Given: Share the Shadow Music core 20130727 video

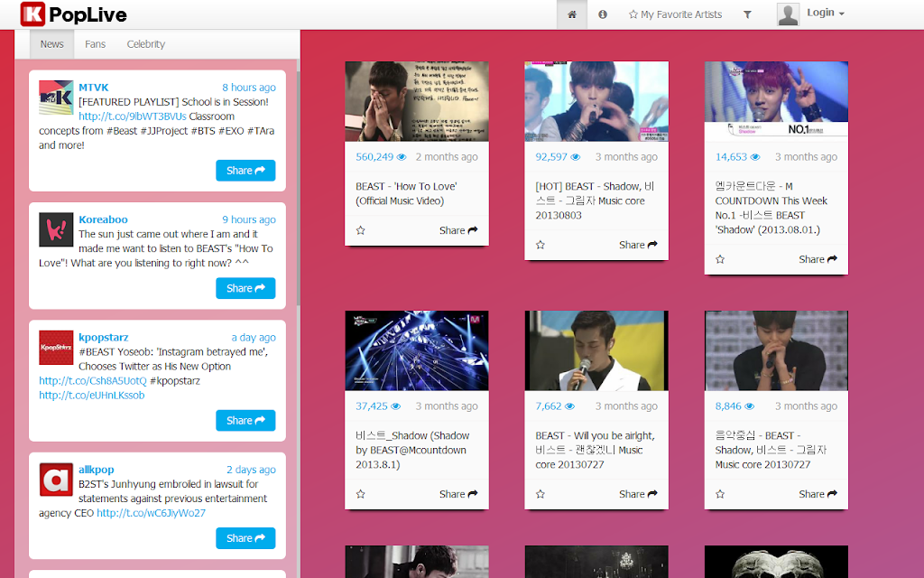Looking at the screenshot, I should (x=818, y=494).
